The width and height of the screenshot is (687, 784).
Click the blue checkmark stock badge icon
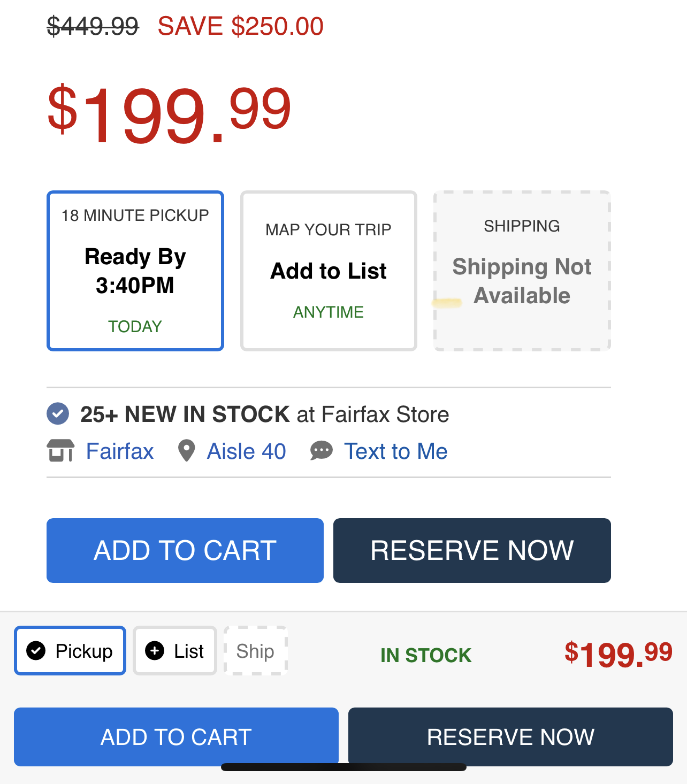click(x=57, y=413)
